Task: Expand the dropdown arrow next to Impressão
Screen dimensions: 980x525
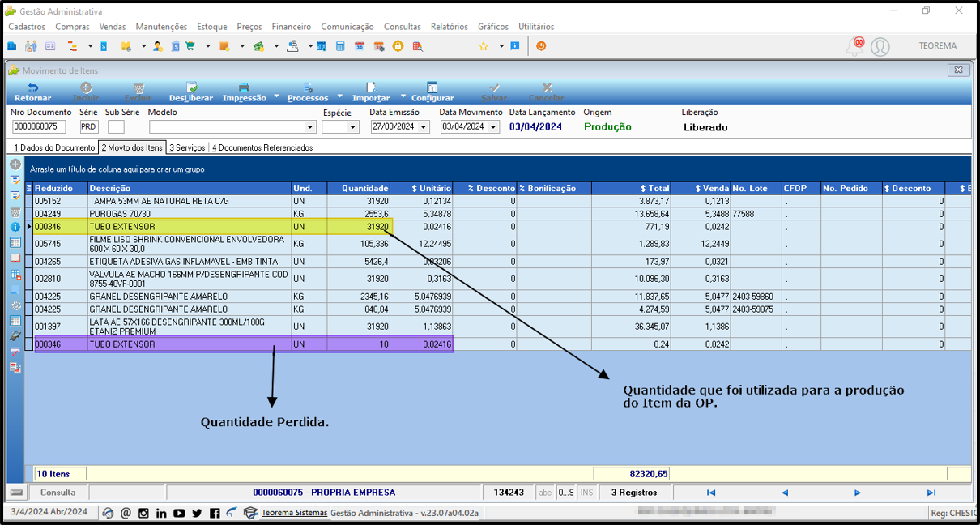Action: click(276, 95)
